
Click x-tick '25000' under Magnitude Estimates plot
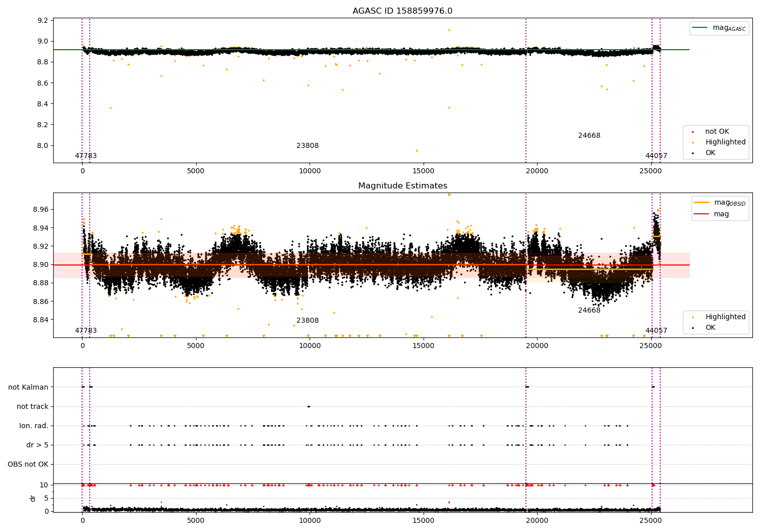pos(651,346)
